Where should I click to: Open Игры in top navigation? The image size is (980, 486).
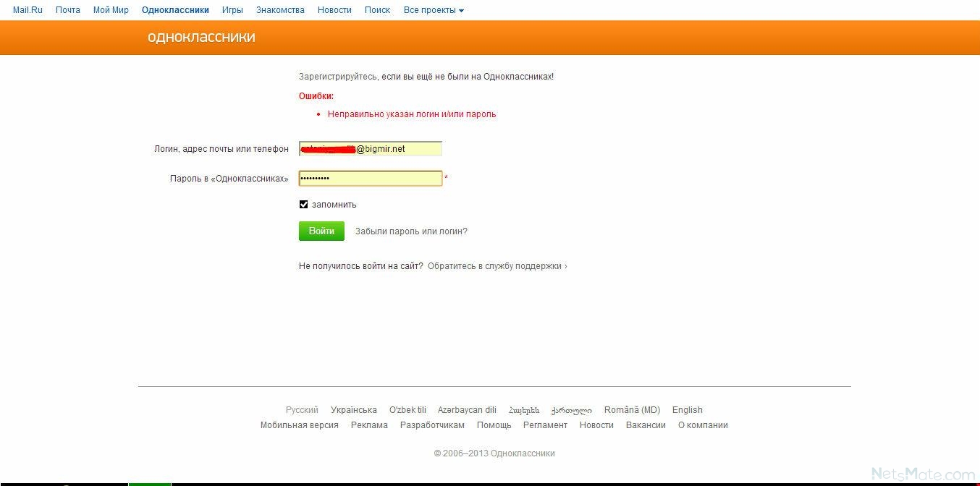(x=232, y=10)
